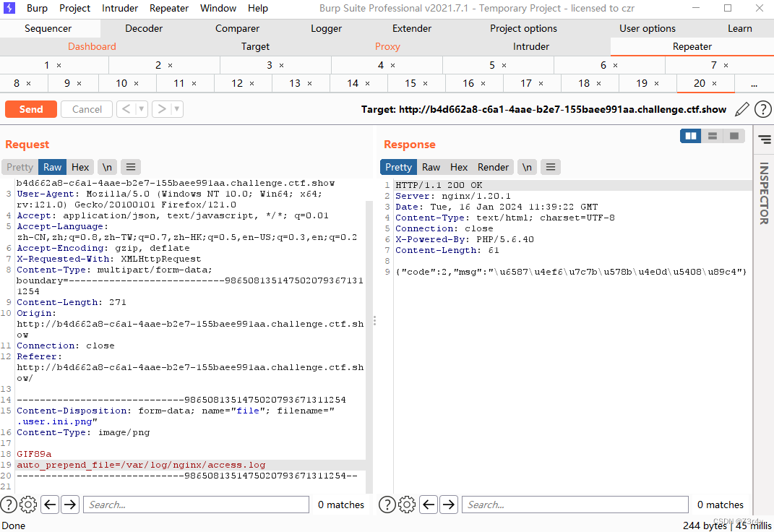Switch to top-bottom layout view
The image size is (774, 532).
(713, 136)
